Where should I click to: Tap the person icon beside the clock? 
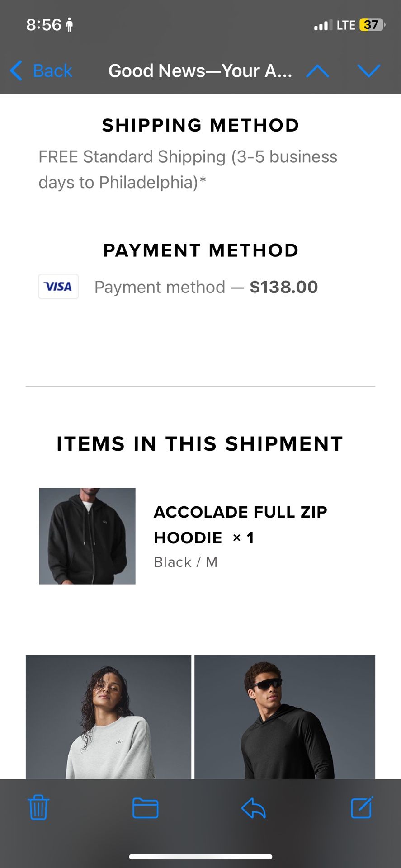[69, 25]
